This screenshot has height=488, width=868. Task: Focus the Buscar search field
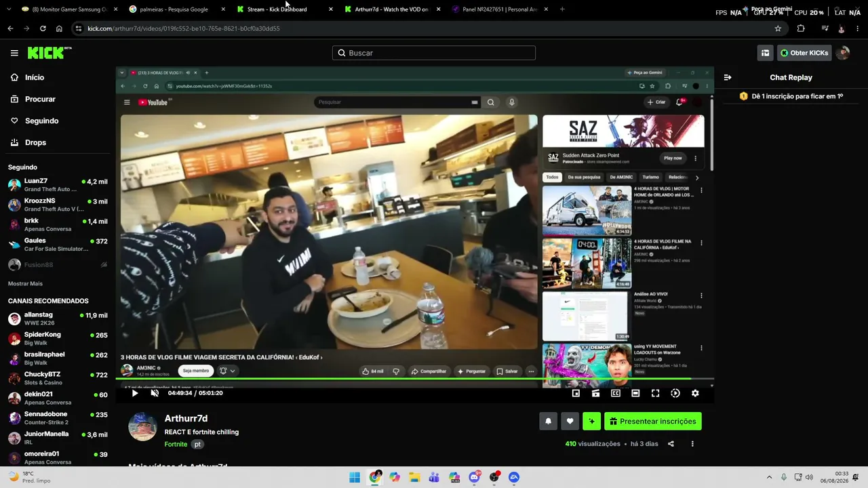(x=434, y=53)
